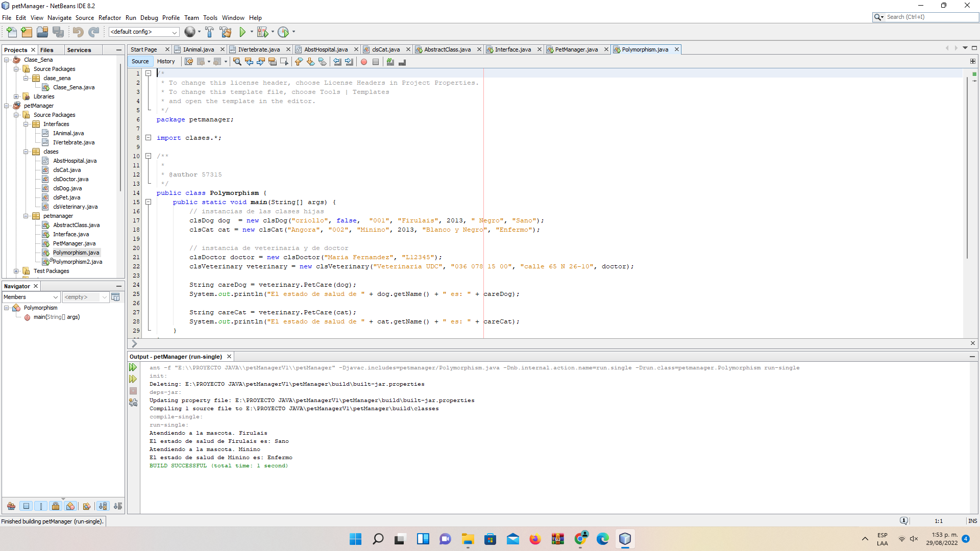Collapse the Interfaces folder in Projects tree

point(26,123)
